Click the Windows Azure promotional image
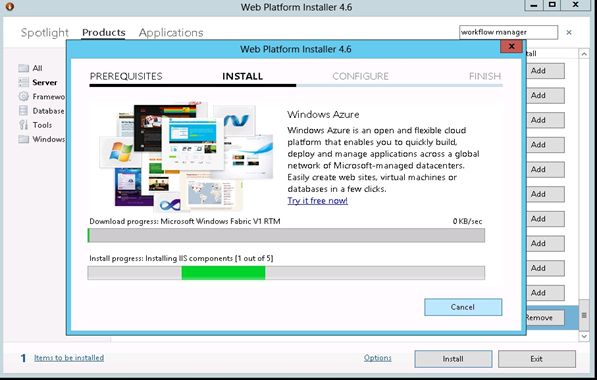 (x=186, y=156)
